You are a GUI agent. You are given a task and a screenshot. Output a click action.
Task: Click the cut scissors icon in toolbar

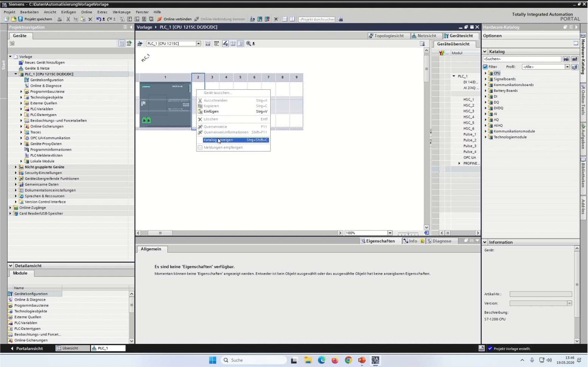pyautogui.click(x=68, y=19)
